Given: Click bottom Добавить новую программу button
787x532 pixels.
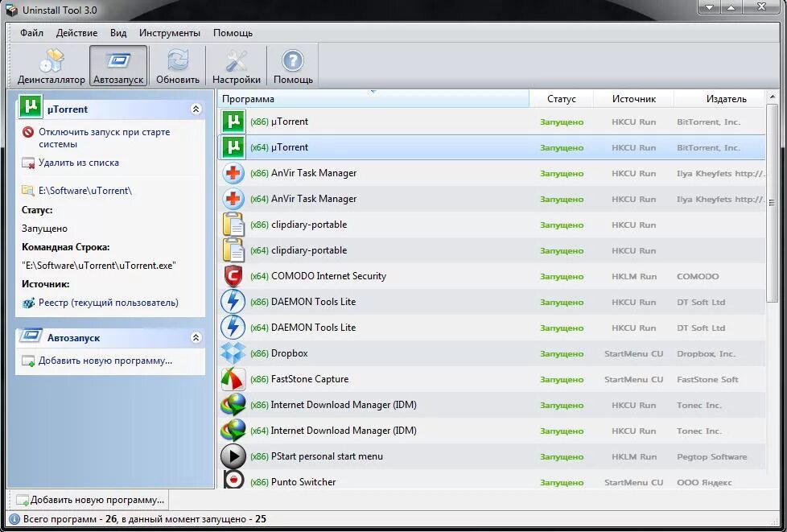Looking at the screenshot, I should pos(90,500).
